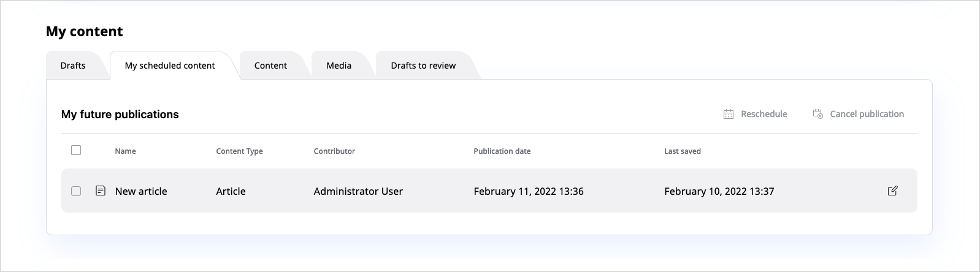980x272 pixels.
Task: Click the edit pencil icon for New article
Action: pyautogui.click(x=892, y=191)
